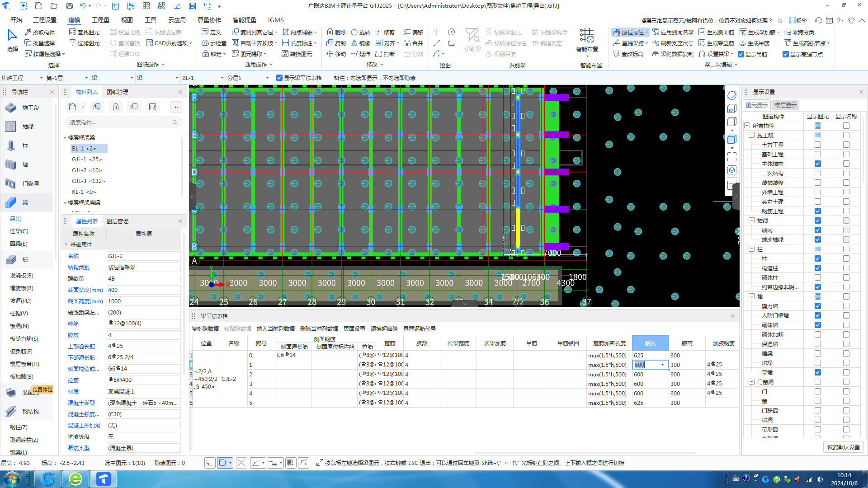Open the 腋长 600 cell dropdown arrow

[x=663, y=365]
